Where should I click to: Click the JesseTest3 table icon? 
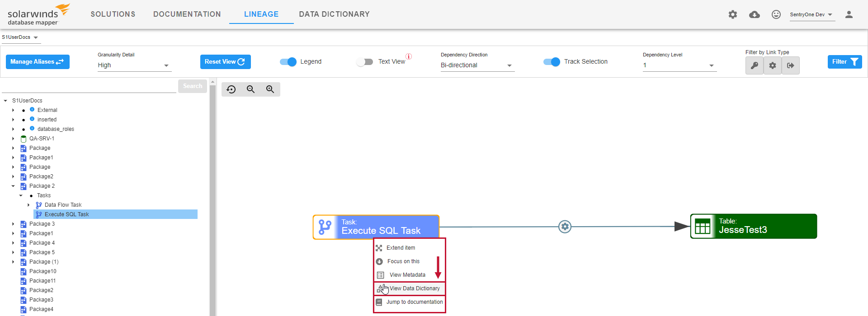tap(703, 226)
